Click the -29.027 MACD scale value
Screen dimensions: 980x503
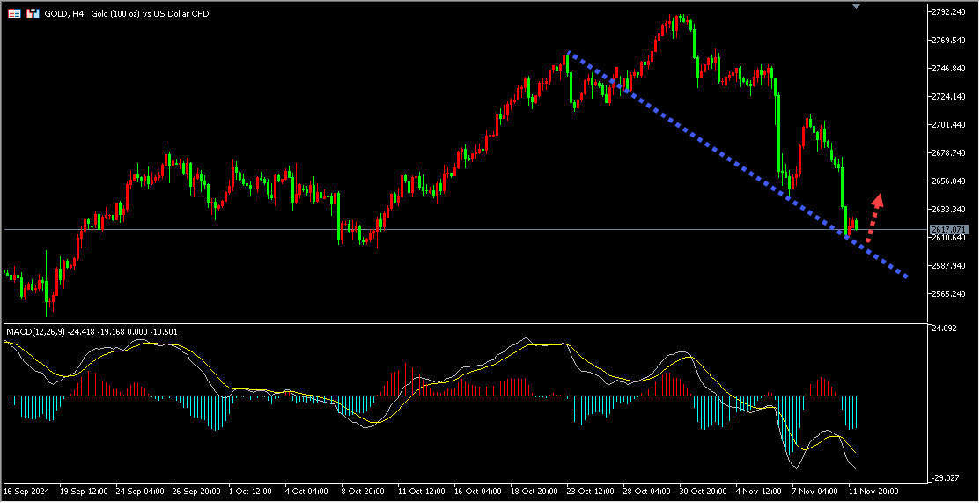945,477
